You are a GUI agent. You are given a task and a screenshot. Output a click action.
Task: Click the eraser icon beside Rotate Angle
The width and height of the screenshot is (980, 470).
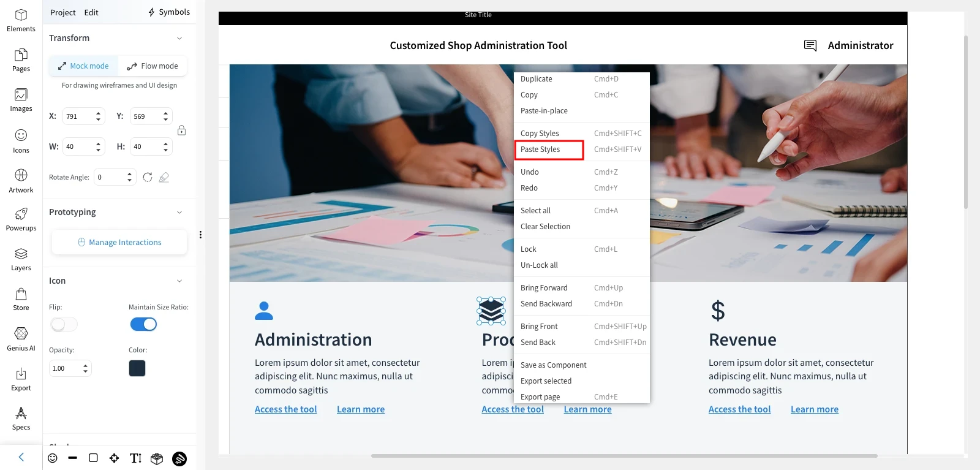164,177
